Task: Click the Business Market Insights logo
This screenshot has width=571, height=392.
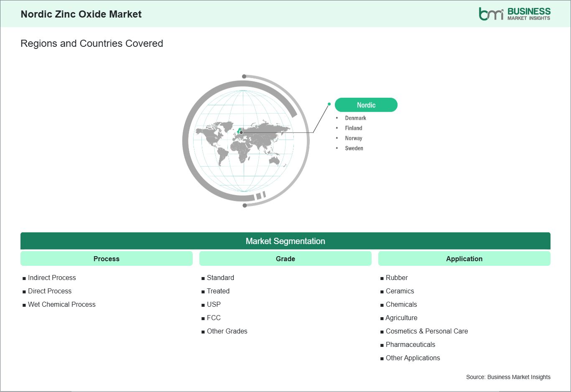Action: [x=515, y=14]
